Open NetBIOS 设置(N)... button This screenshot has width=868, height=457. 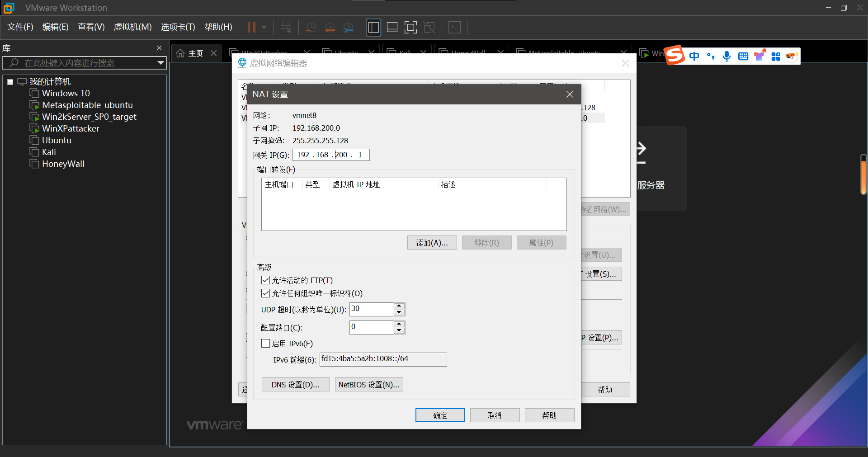[369, 385]
